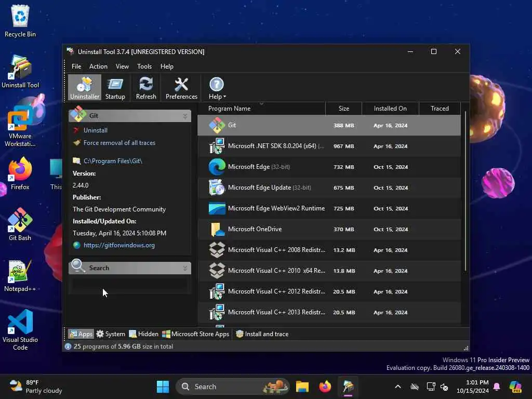Click the taskbar Search box
The height and width of the screenshot is (399, 532).
(x=233, y=387)
